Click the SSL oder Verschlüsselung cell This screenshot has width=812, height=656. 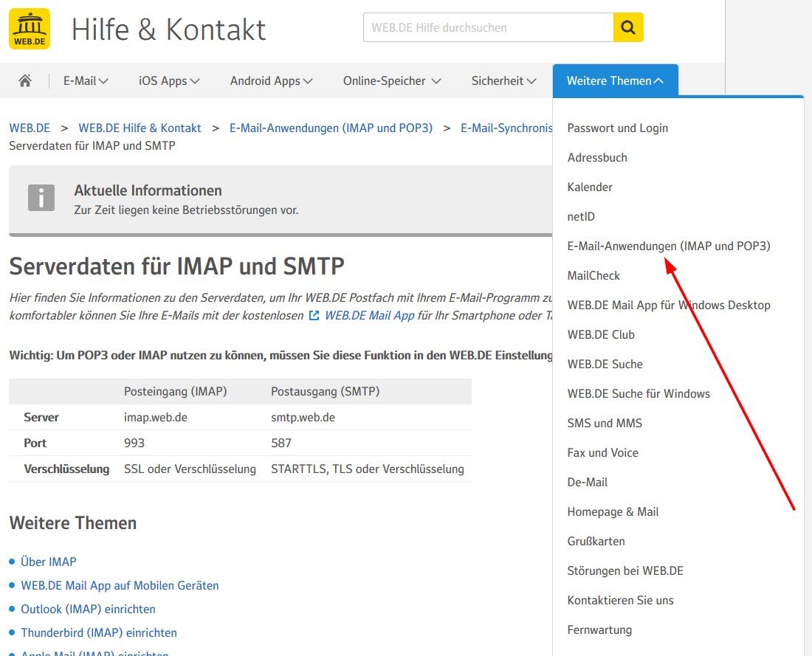(190, 469)
